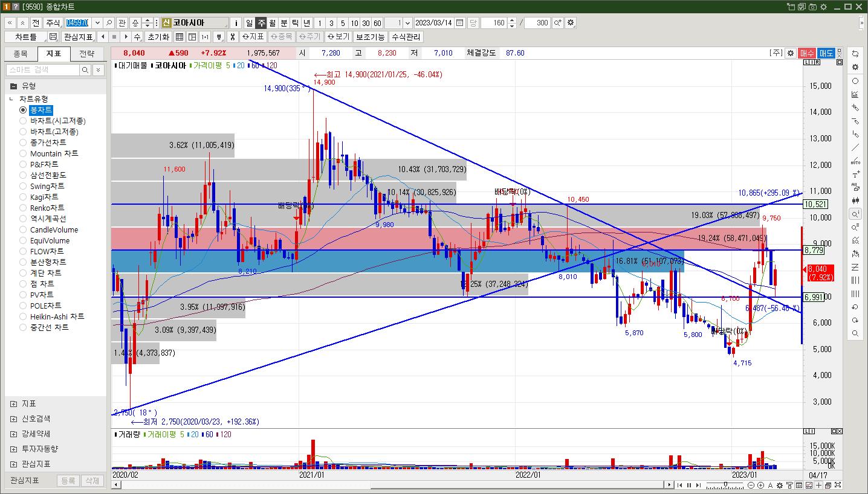Click the paint roller style icon in bottom bar

(x=789, y=485)
